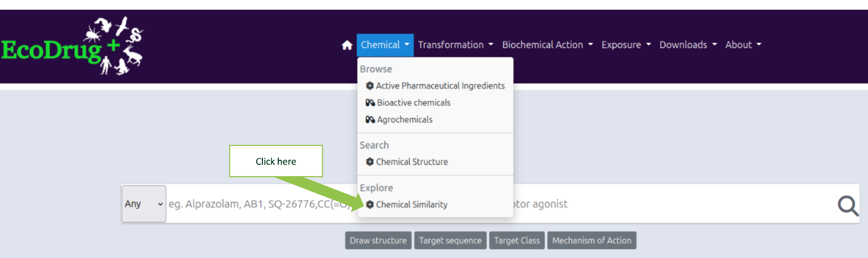The width and height of the screenshot is (868, 258).
Task: Expand the Biochemical Action menu
Action: click(547, 45)
